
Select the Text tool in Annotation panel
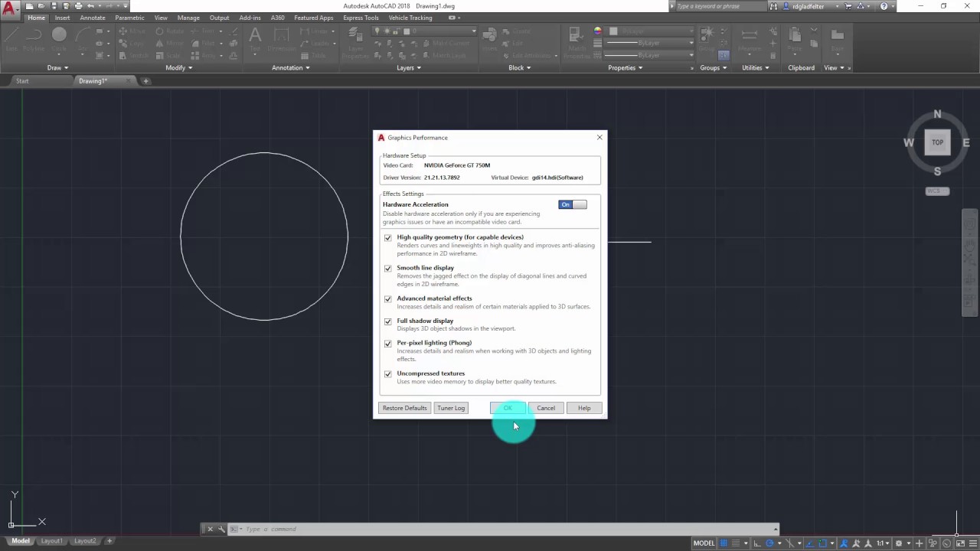255,38
